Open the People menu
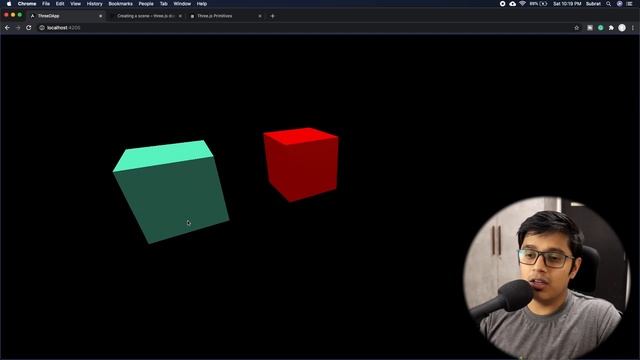 click(146, 4)
